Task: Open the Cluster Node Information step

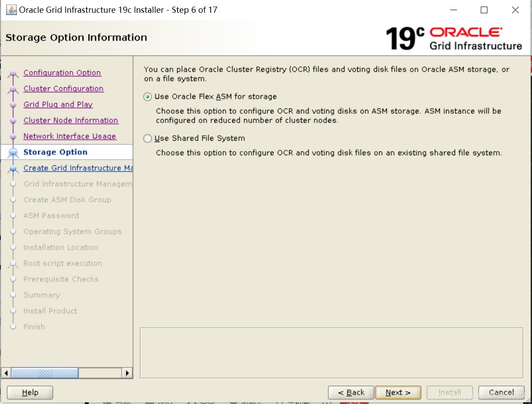Action: click(71, 120)
